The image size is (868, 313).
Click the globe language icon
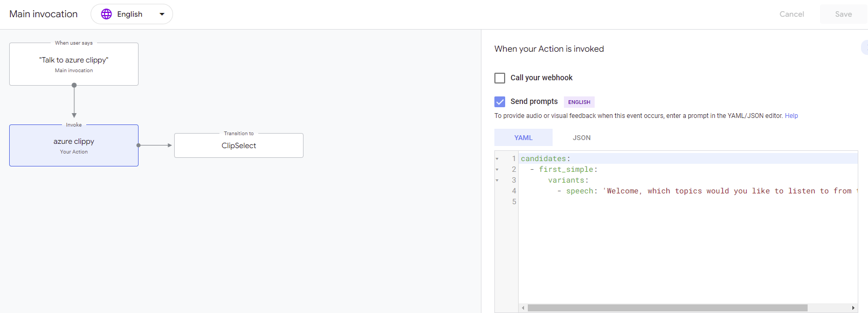107,14
